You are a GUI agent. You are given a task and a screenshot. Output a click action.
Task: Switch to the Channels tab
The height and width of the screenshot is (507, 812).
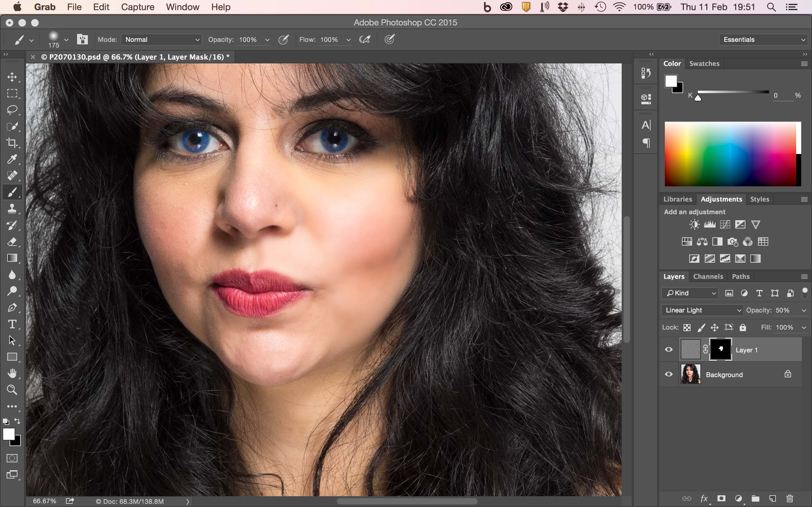point(708,277)
